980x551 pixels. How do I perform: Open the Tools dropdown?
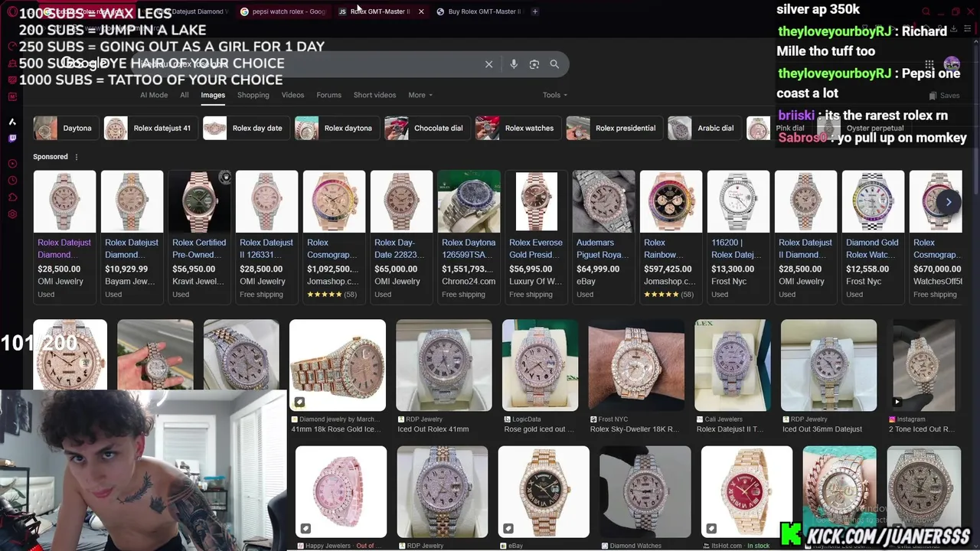pos(555,95)
